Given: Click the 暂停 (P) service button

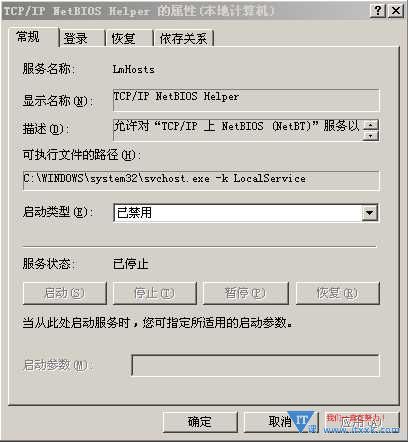Looking at the screenshot, I should [x=245, y=293].
